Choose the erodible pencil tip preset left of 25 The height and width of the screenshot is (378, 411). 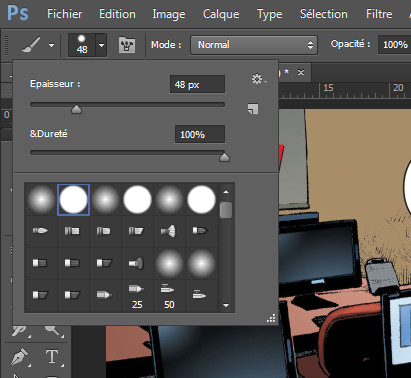pyautogui.click(x=104, y=295)
